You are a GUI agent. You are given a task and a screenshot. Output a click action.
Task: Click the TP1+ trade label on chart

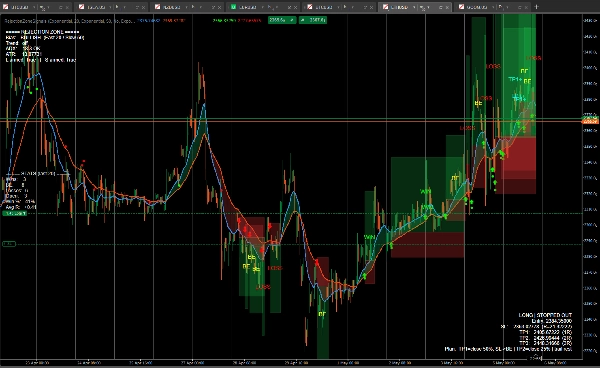click(515, 79)
